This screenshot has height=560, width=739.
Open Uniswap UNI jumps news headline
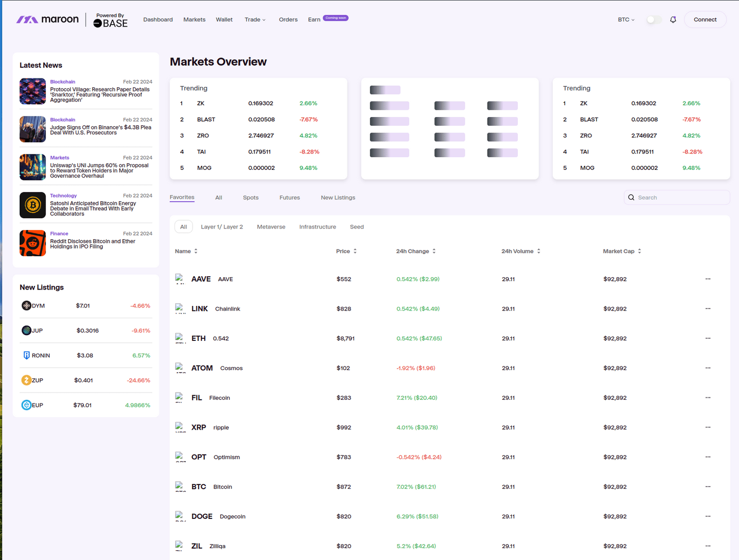[100, 170]
